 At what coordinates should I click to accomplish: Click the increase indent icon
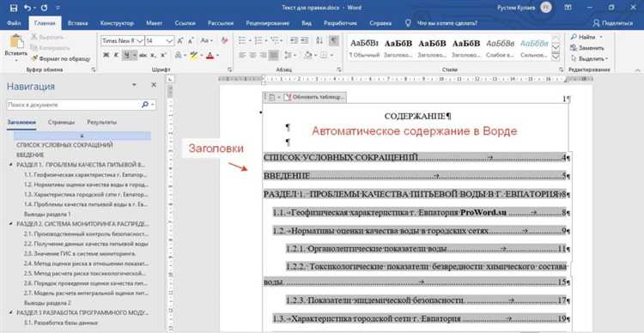305,40
